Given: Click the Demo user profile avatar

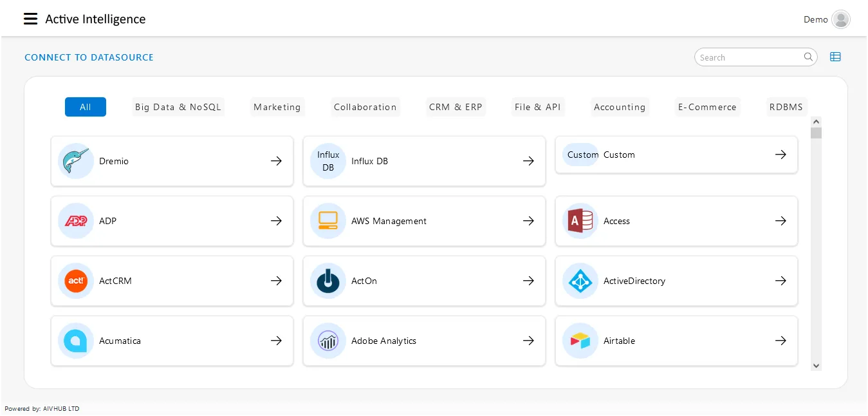Looking at the screenshot, I should (x=841, y=19).
